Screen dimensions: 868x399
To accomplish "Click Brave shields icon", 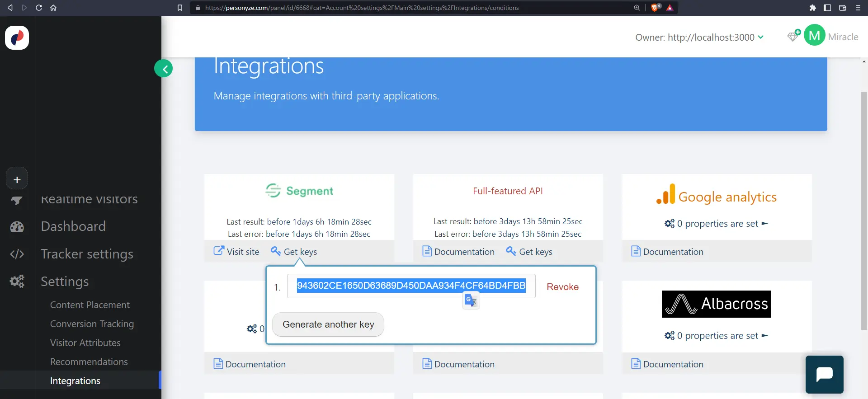I will [656, 8].
